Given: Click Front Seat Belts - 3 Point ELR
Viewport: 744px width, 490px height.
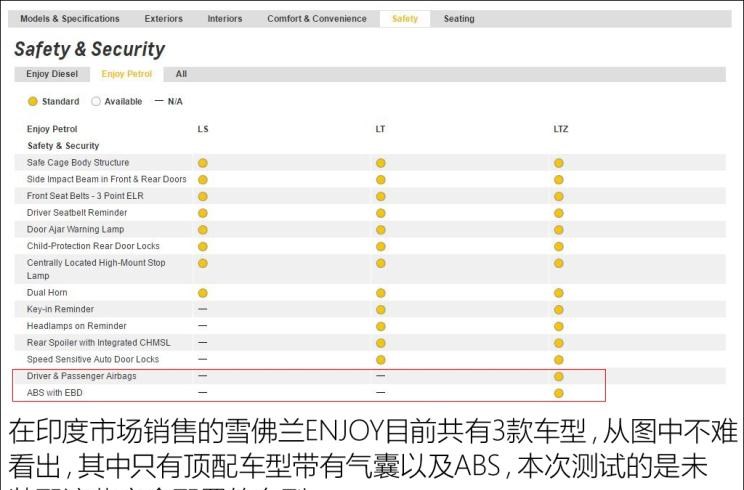Looking at the screenshot, I should 85,196.
